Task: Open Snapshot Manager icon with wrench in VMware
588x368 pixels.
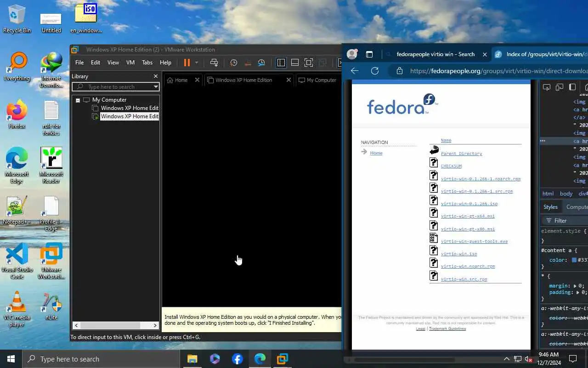Action: 261,63
